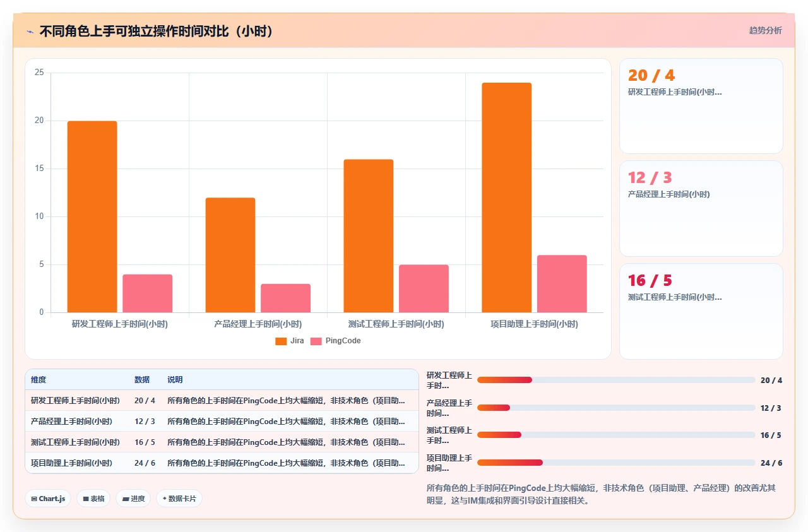Click the 表格 tag button
The width and height of the screenshot is (808, 532).
click(x=93, y=499)
